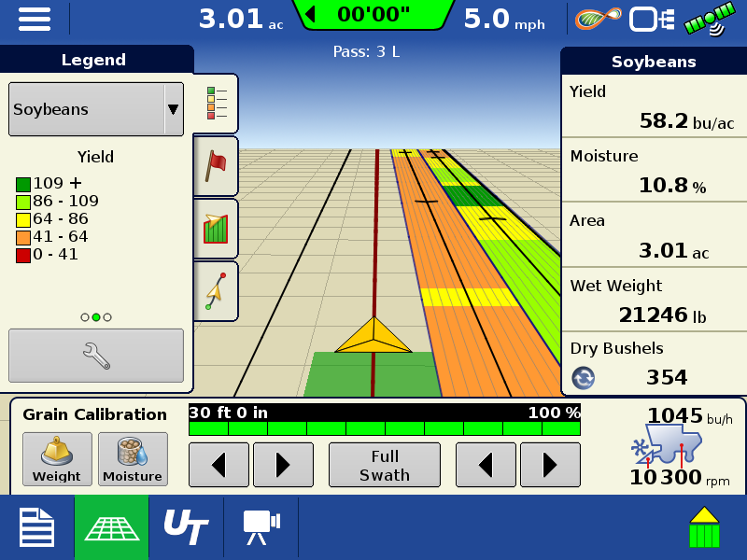Start a Weight calibration
Image resolution: width=747 pixels, height=560 pixels.
(56, 458)
